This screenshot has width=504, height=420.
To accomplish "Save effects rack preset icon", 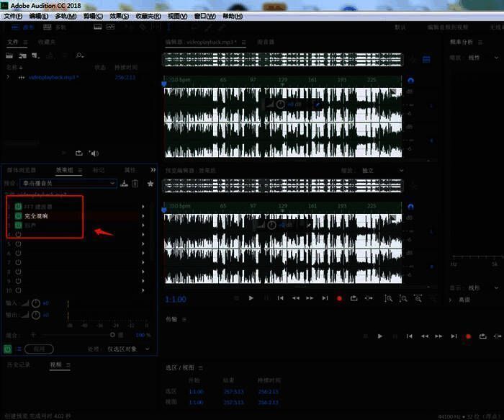I will tap(125, 184).
